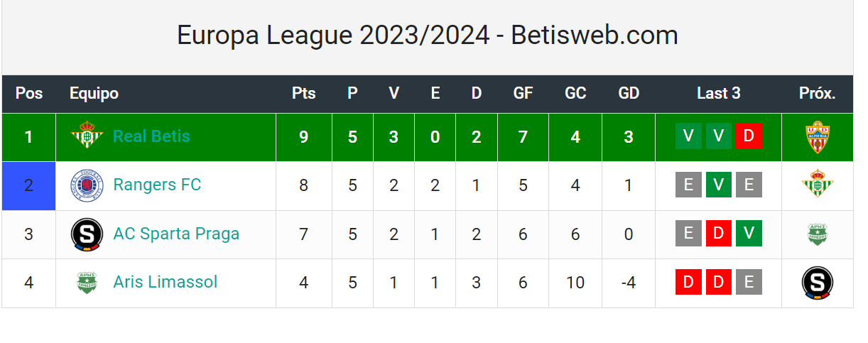Viewport: 868px width, 343px height.
Task: Click Real Betis red D result badge
Action: pos(749,136)
